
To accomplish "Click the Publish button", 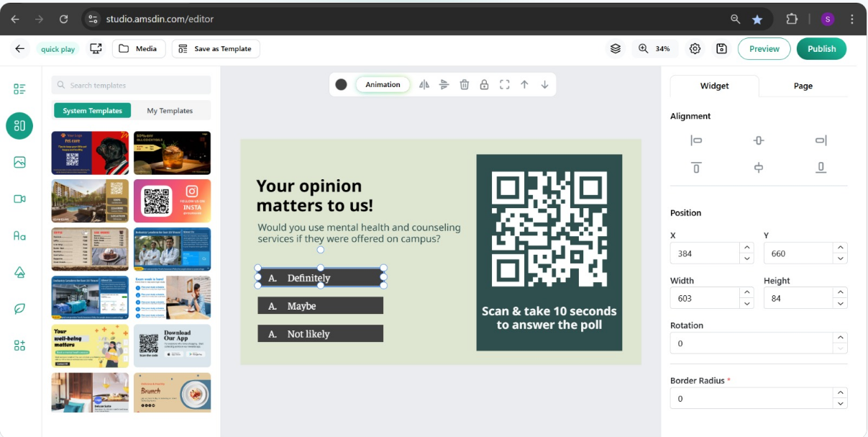I will tap(821, 49).
